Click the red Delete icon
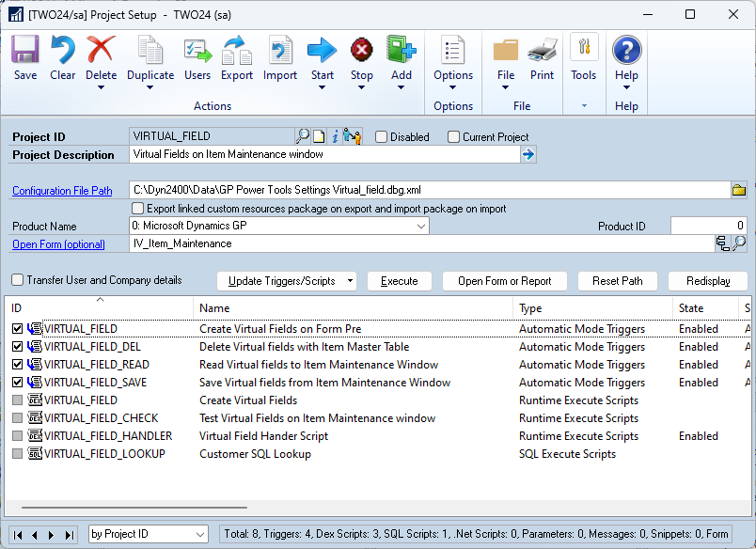 coord(101,50)
